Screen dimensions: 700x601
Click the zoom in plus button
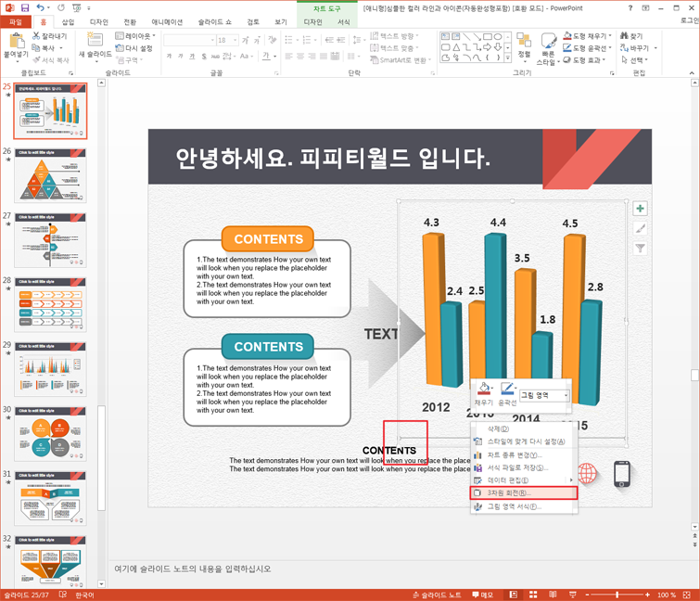point(647,595)
